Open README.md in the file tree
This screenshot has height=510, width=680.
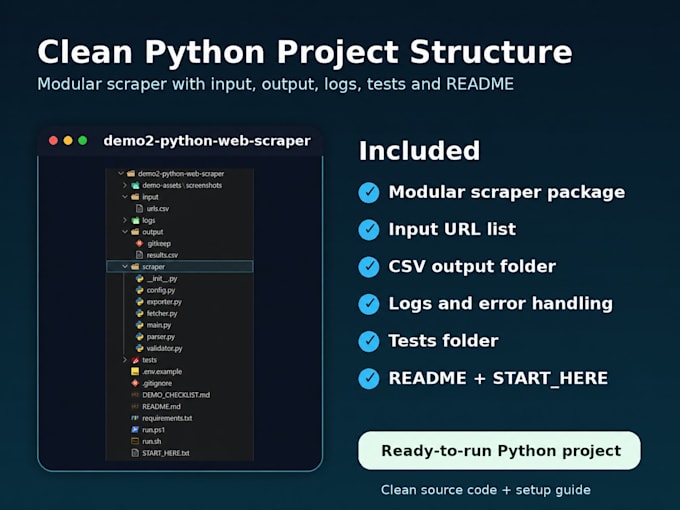(x=161, y=407)
